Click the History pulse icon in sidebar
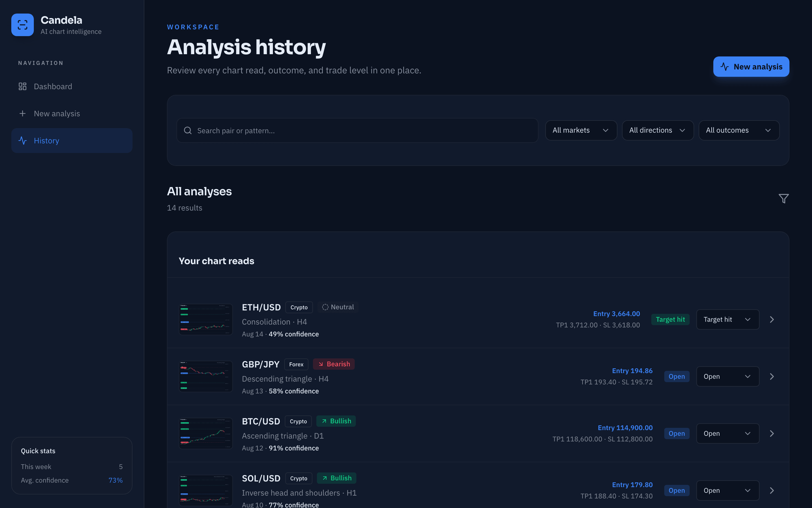The image size is (812, 508). click(x=23, y=141)
